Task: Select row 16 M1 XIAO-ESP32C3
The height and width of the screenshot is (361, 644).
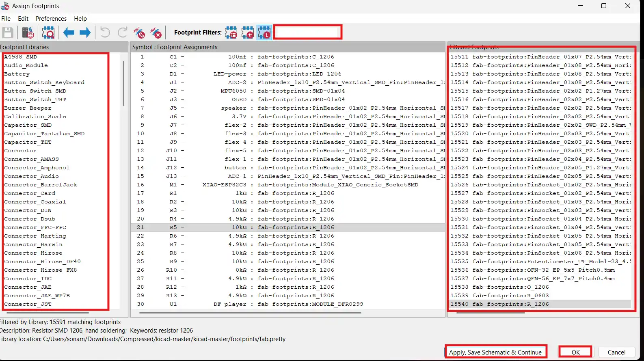Action: point(288,185)
